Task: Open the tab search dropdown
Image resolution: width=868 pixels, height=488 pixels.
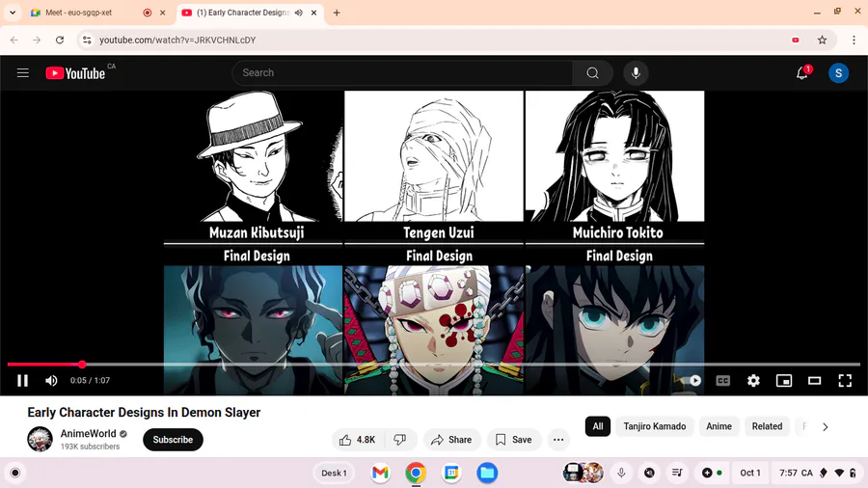Action: click(13, 13)
